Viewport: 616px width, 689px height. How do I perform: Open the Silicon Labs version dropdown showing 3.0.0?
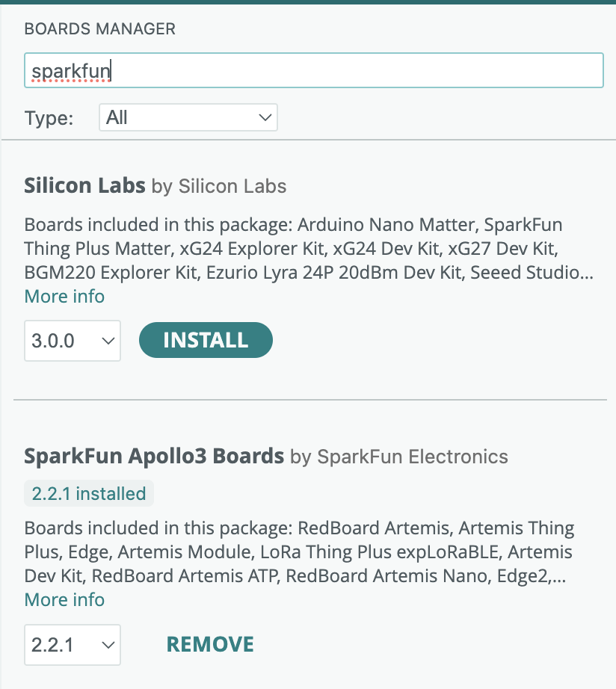[72, 340]
